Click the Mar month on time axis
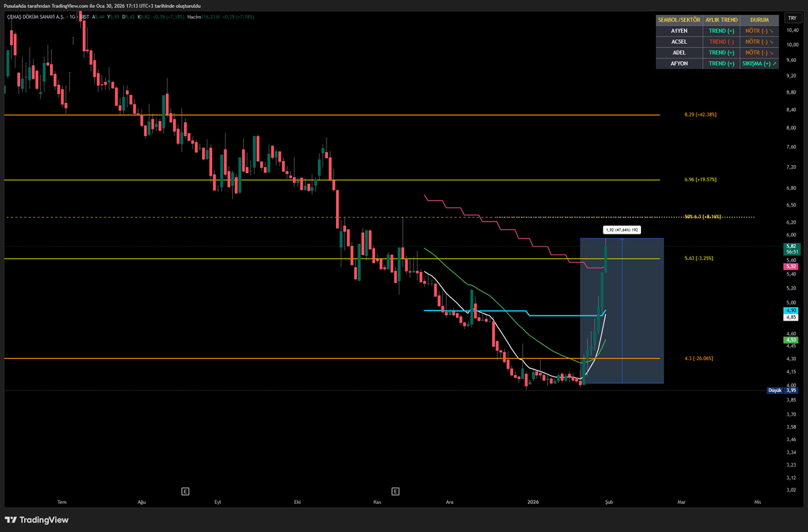Viewport: 808px width, 532px height. [681, 502]
